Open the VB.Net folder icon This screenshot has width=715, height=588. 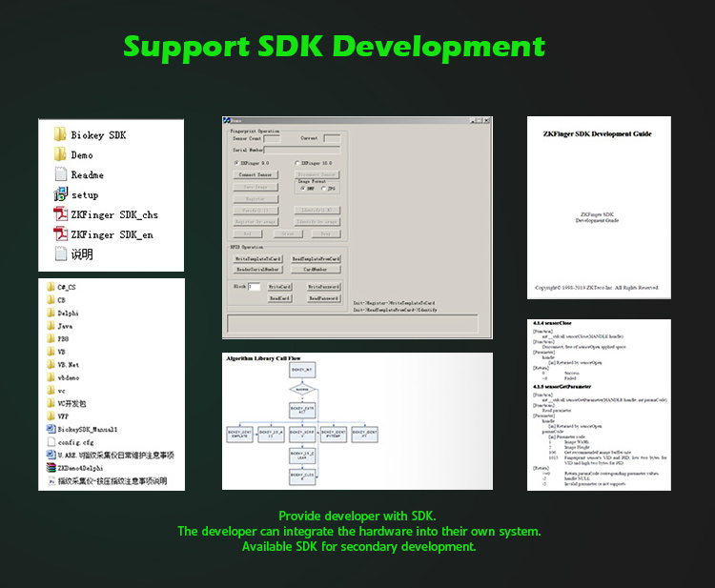(x=51, y=364)
